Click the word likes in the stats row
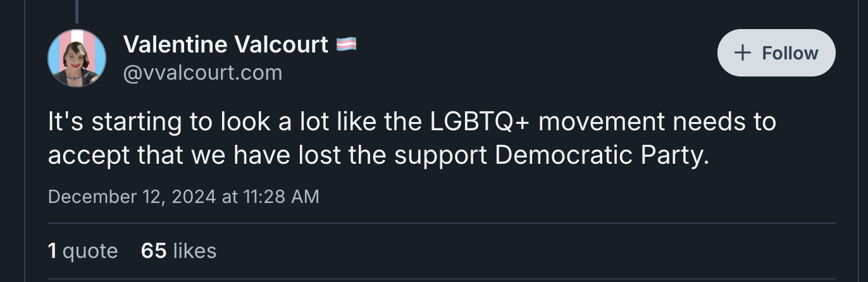Viewport: 868px width, 282px height. (195, 251)
